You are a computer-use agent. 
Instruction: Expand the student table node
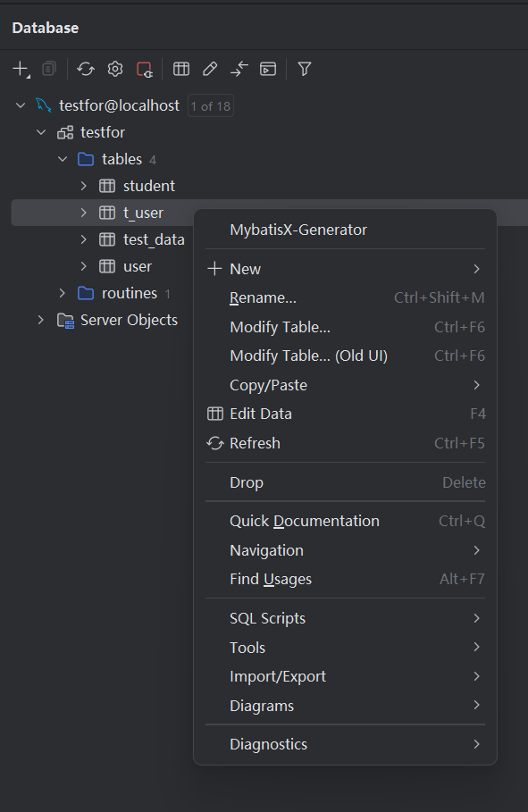pos(84,186)
